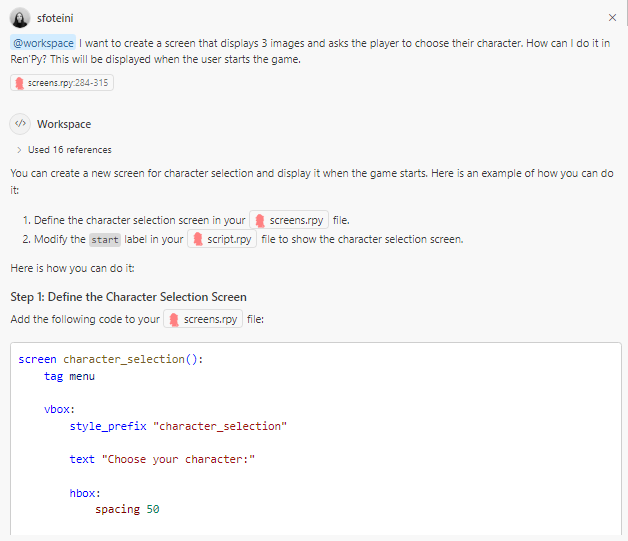Dismiss the message with the X icon
Screen dimensions: 628x541
coord(612,18)
